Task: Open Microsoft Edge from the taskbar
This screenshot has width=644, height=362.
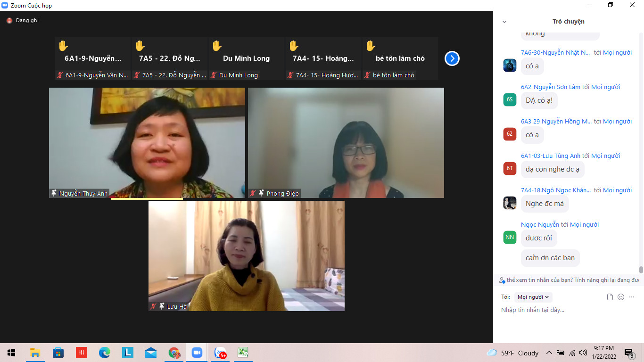Action: point(104,353)
